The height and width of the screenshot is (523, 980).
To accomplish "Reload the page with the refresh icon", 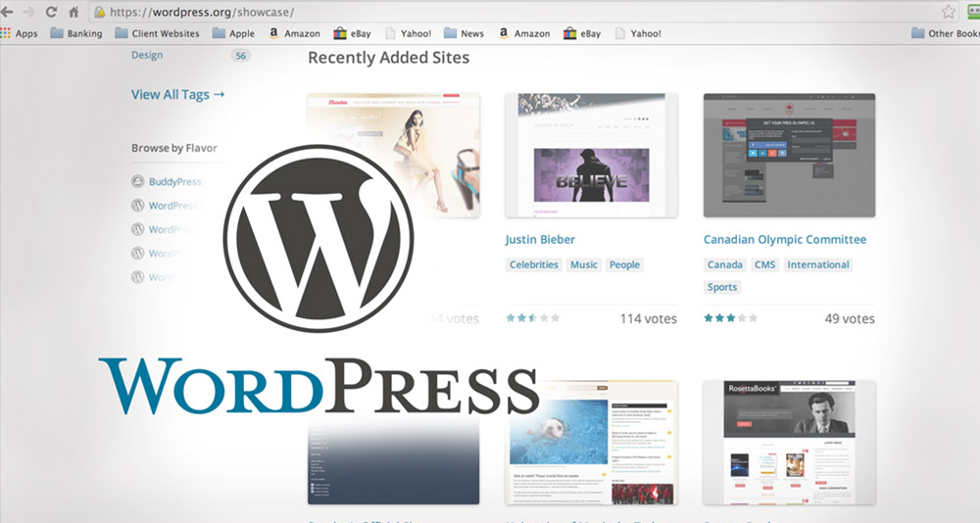I will click(x=51, y=12).
